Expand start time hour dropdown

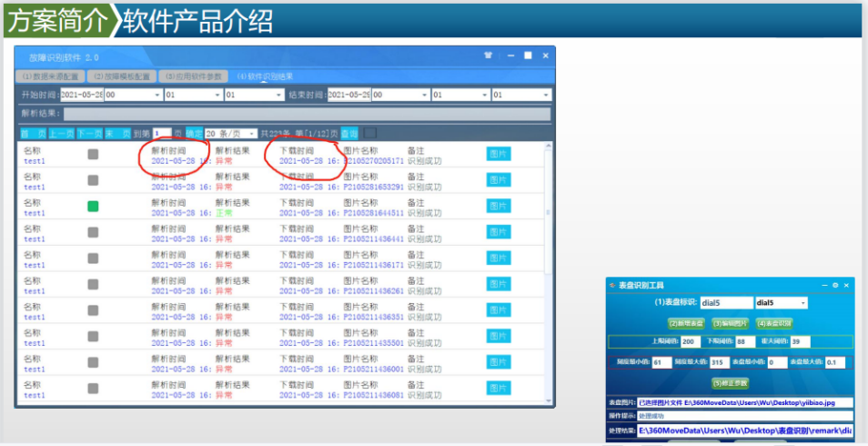click(157, 96)
